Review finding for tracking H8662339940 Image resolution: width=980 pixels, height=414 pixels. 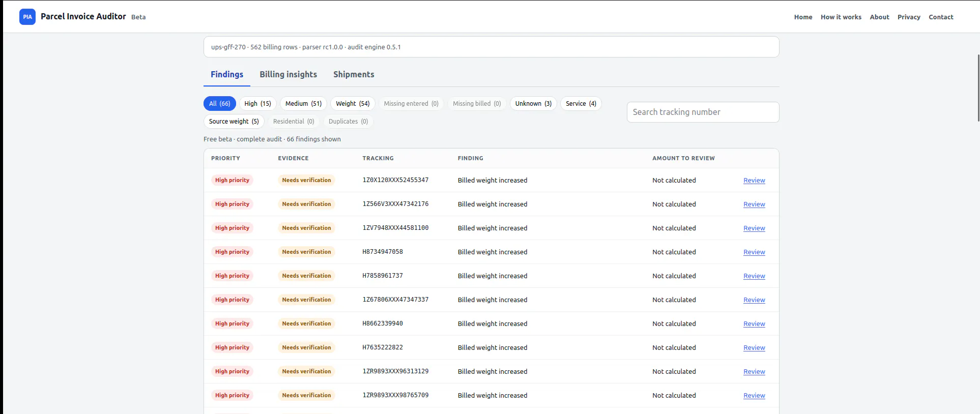click(x=754, y=324)
